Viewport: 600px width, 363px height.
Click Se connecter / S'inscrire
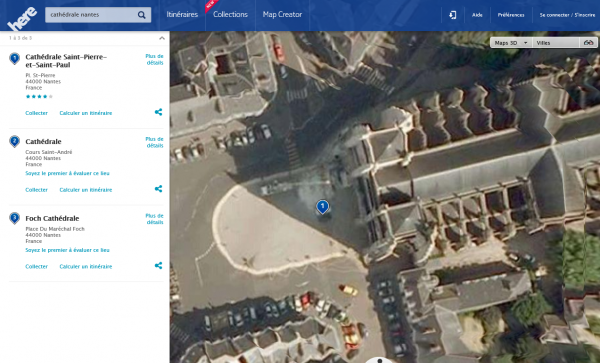click(x=567, y=15)
